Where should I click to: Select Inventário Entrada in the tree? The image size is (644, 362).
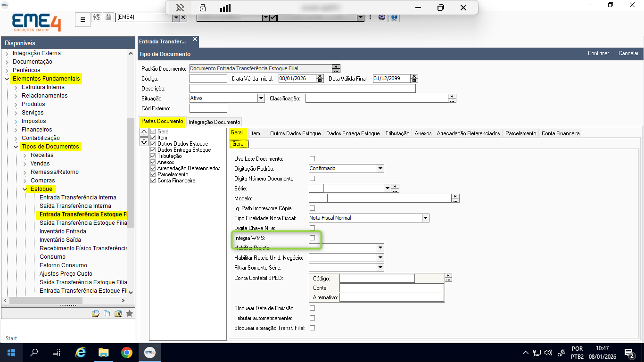[x=63, y=231]
